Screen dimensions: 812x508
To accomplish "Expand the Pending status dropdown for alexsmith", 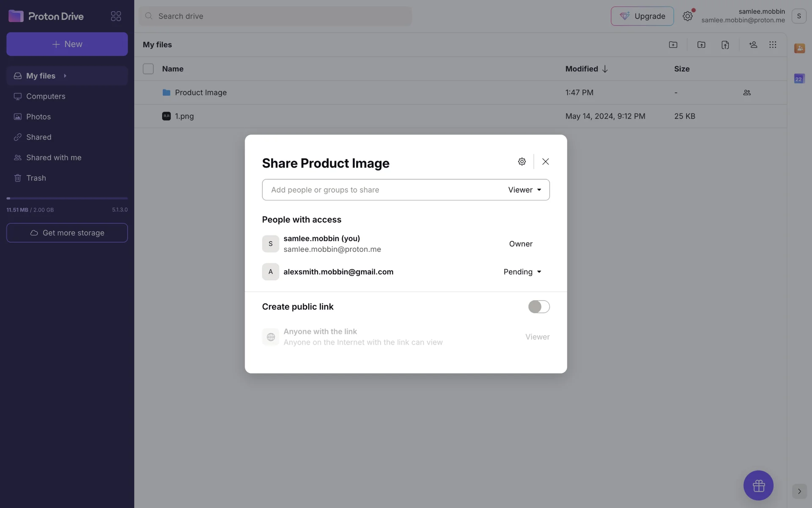I will (x=522, y=272).
